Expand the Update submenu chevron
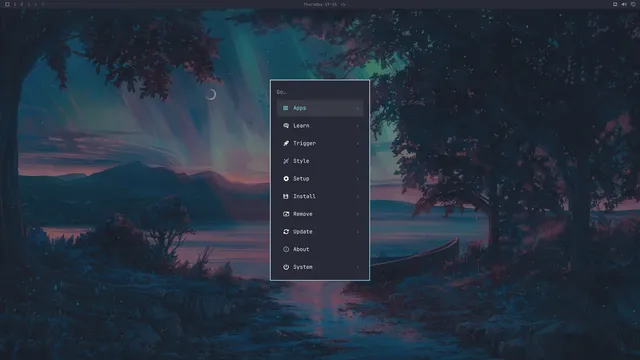The width and height of the screenshot is (640, 360). 358,232
